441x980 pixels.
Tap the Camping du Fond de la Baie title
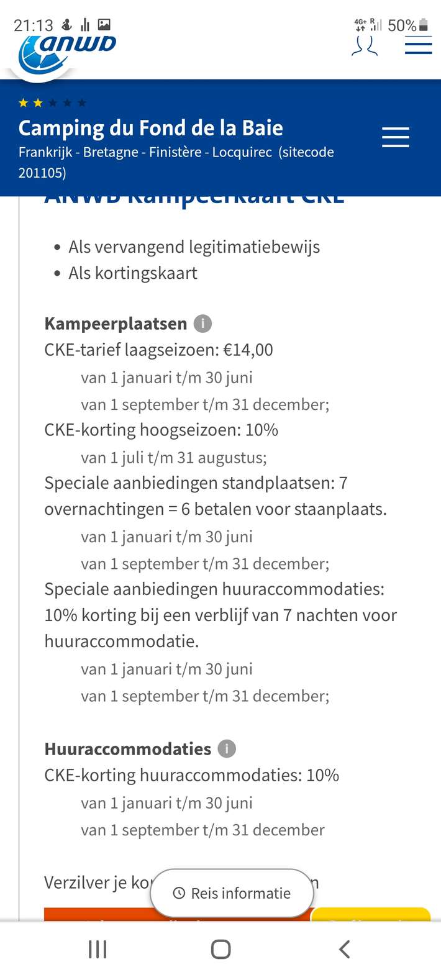pyautogui.click(x=151, y=128)
